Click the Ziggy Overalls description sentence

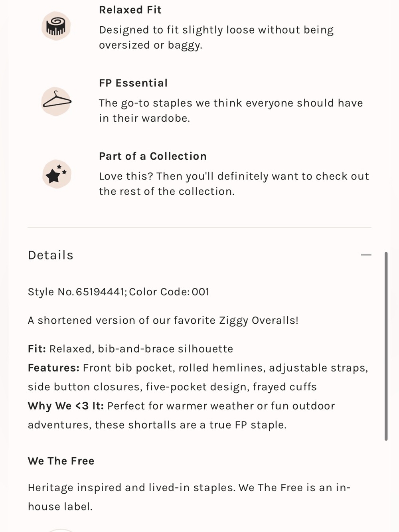pos(163,320)
